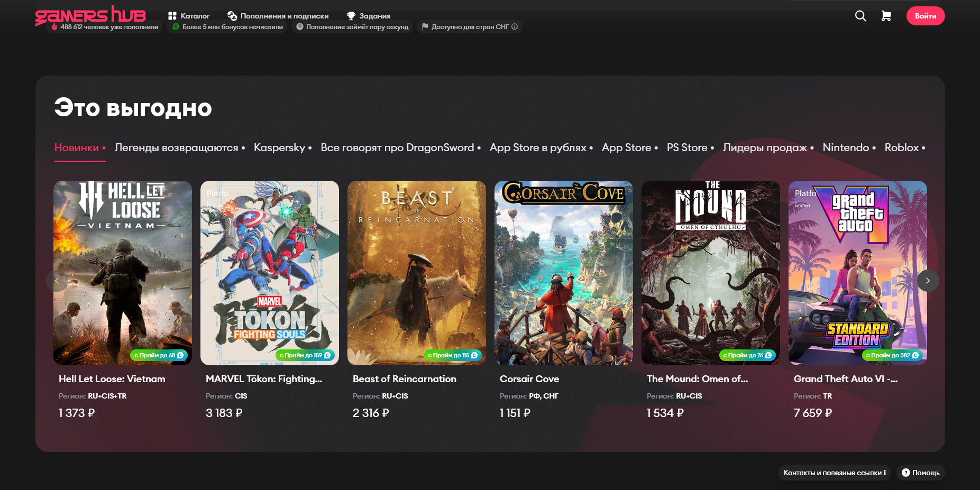Click 'Более 5 млн бонусов начислили' badge
Screen dimensions: 980x490
coord(227,26)
